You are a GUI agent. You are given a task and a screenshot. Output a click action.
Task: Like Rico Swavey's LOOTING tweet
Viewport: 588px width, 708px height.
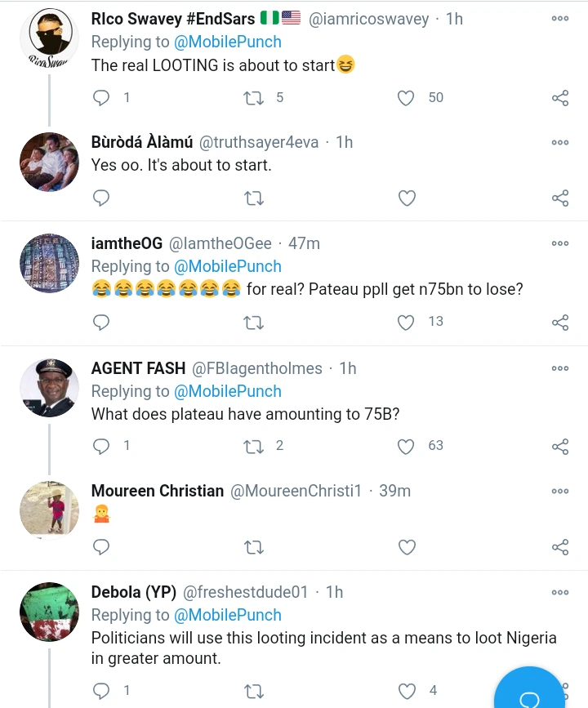(406, 98)
